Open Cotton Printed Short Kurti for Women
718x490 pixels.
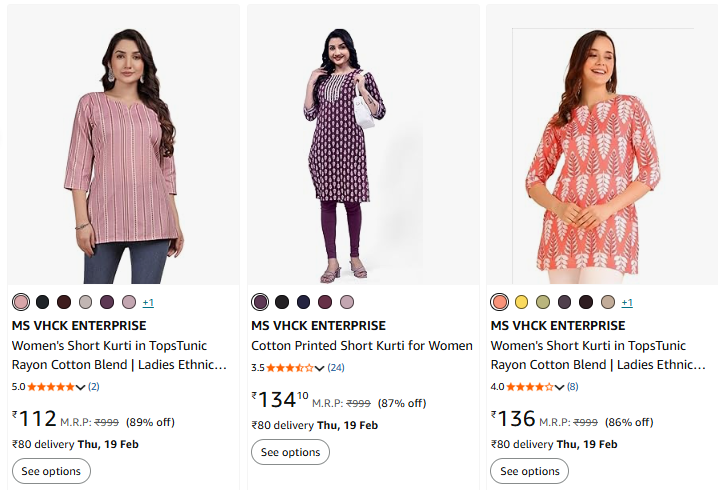click(362, 346)
